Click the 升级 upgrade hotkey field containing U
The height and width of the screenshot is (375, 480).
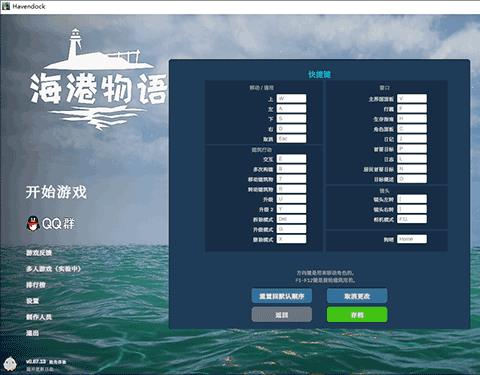(x=291, y=199)
